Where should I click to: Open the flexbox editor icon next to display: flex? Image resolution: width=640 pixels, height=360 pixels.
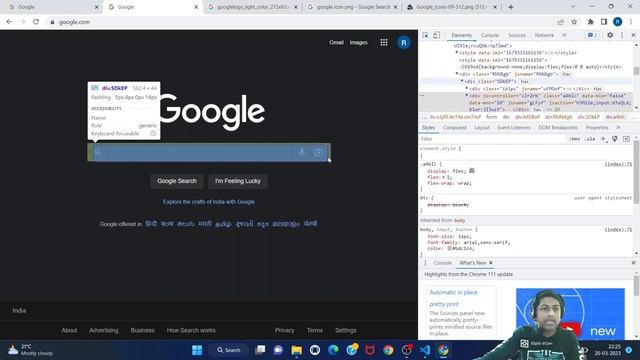point(472,171)
